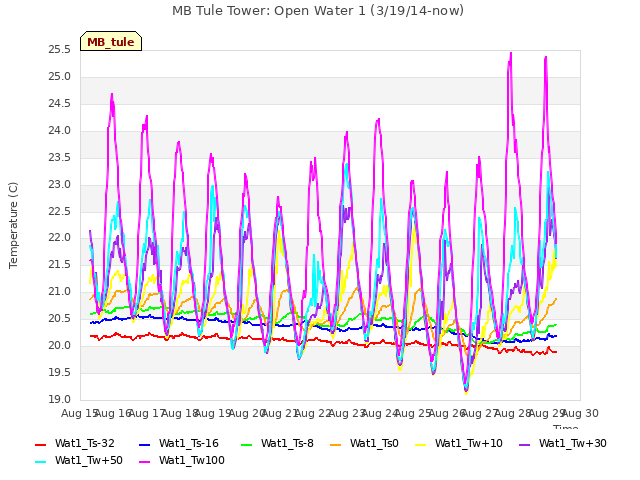Click the highest magenta peak near Aug 28
Screen dimensions: 640x480
(511, 53)
